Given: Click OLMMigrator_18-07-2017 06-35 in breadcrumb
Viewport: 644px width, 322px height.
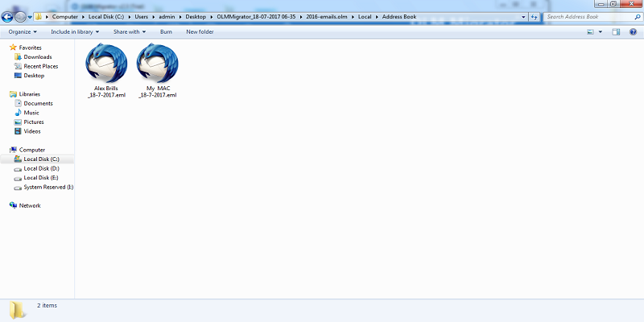Looking at the screenshot, I should tap(256, 17).
